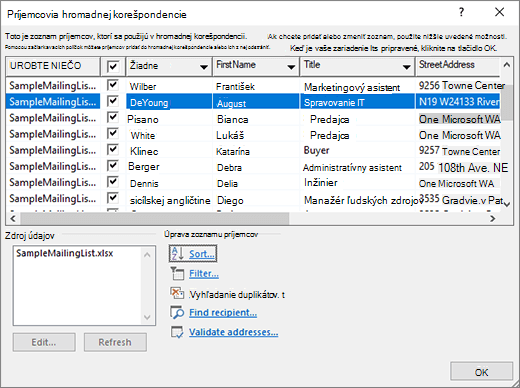Click the horizontal scrollbar right arrow
This screenshot has width=520, height=388.
pos(492,218)
